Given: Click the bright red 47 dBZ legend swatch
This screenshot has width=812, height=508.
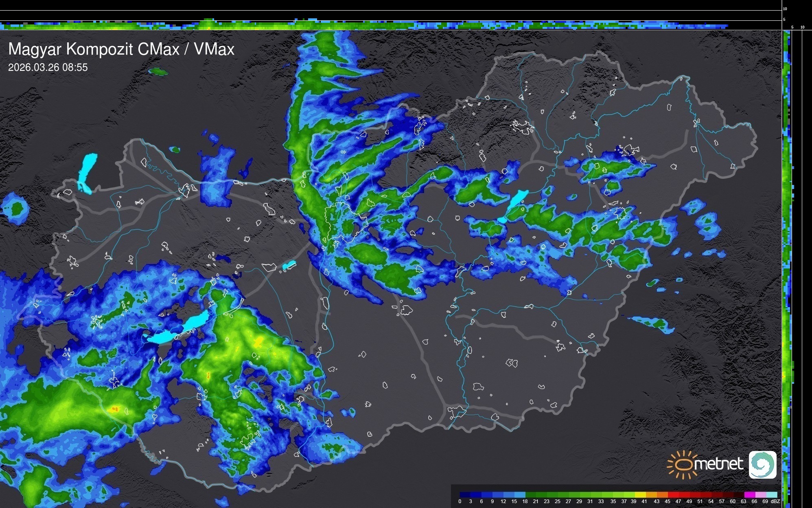Looking at the screenshot, I should point(684,495).
